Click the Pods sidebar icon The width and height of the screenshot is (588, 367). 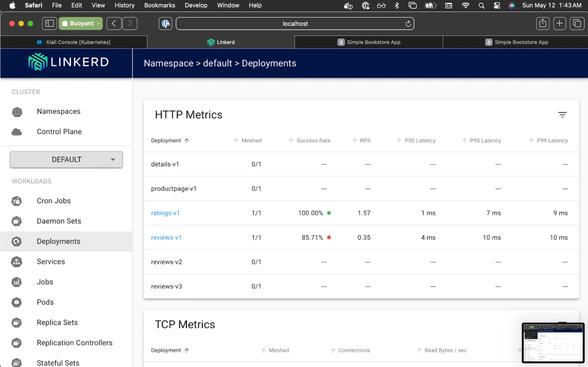point(16,302)
